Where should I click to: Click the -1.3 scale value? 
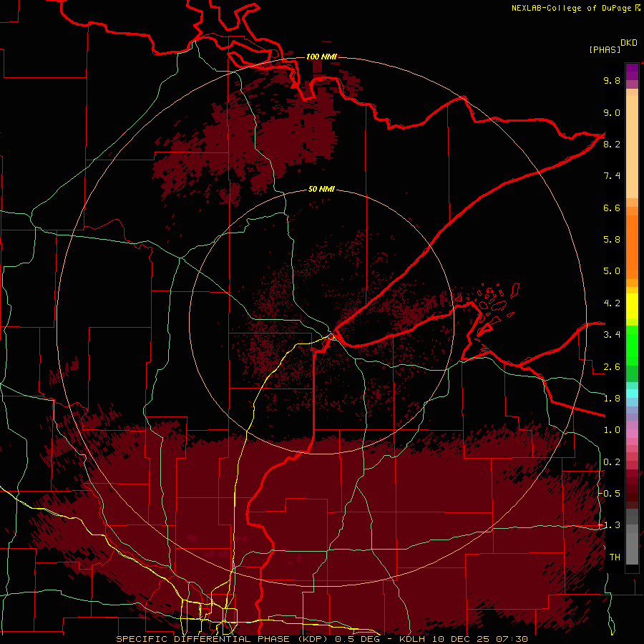click(x=610, y=525)
